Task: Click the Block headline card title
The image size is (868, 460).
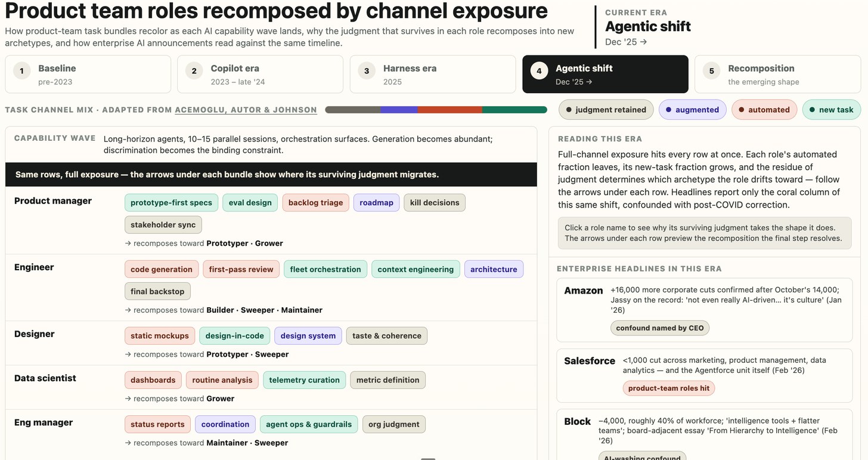Action: pos(578,421)
